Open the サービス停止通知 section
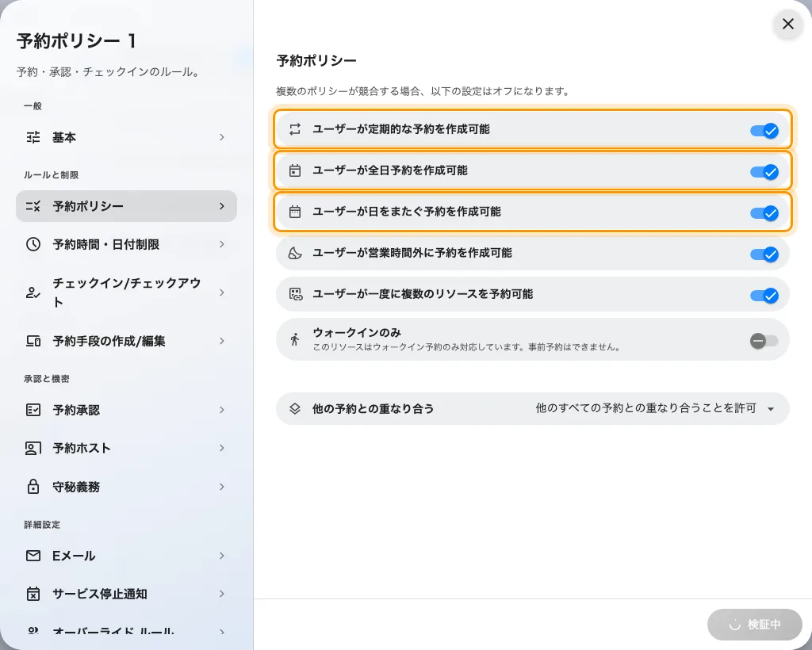This screenshot has height=650, width=812. (126, 594)
